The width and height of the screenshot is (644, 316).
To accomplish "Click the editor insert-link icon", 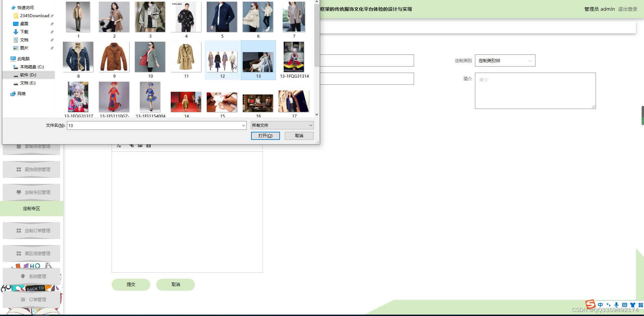I will (131, 146).
